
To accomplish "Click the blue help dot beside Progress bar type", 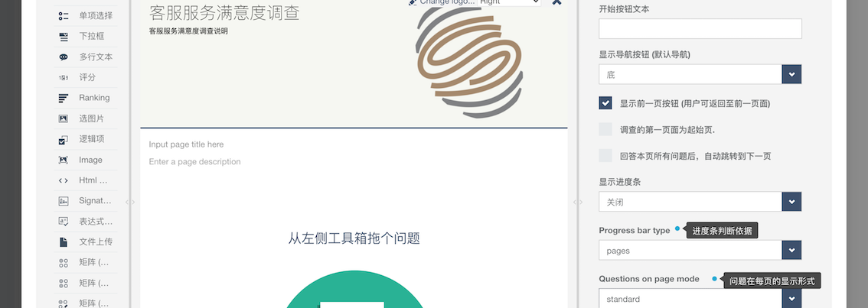I will pyautogui.click(x=677, y=229).
